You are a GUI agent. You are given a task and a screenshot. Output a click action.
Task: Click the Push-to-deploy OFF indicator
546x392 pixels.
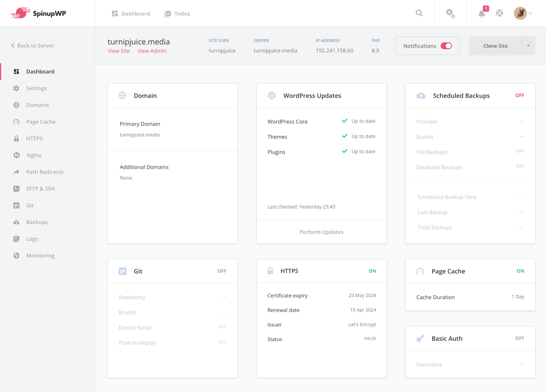point(222,342)
